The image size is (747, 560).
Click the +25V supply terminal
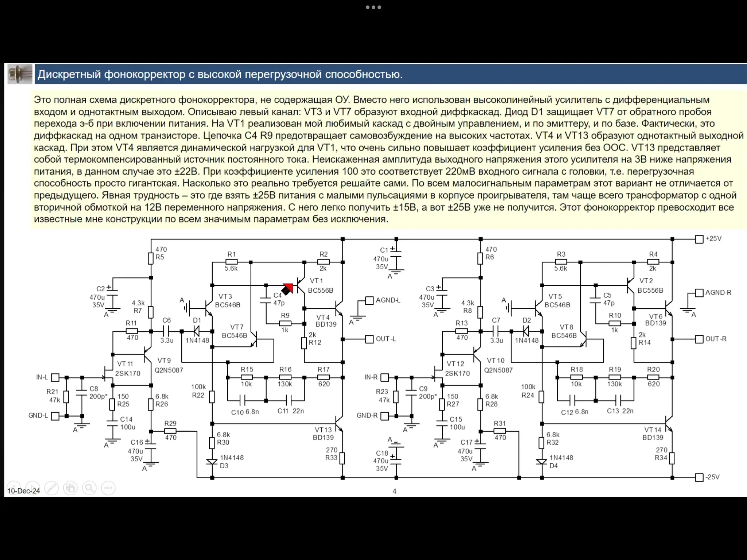699,239
